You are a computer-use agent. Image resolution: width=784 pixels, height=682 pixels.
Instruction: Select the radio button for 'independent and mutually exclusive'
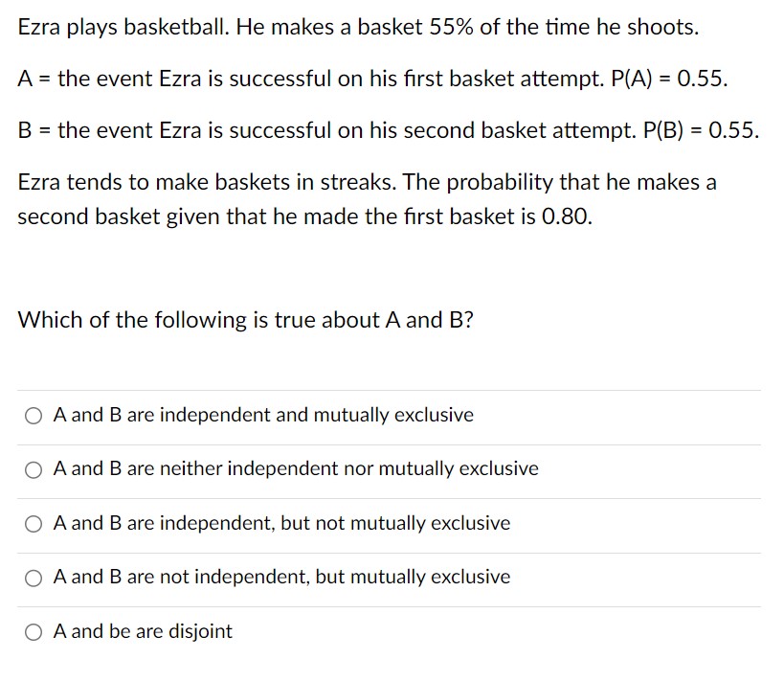[33, 415]
